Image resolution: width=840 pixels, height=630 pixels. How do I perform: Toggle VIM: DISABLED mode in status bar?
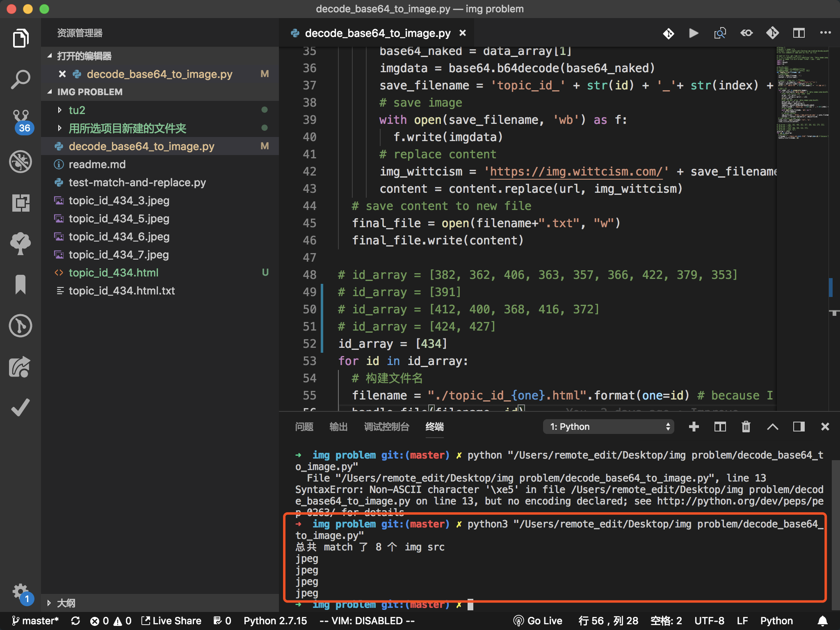click(367, 621)
